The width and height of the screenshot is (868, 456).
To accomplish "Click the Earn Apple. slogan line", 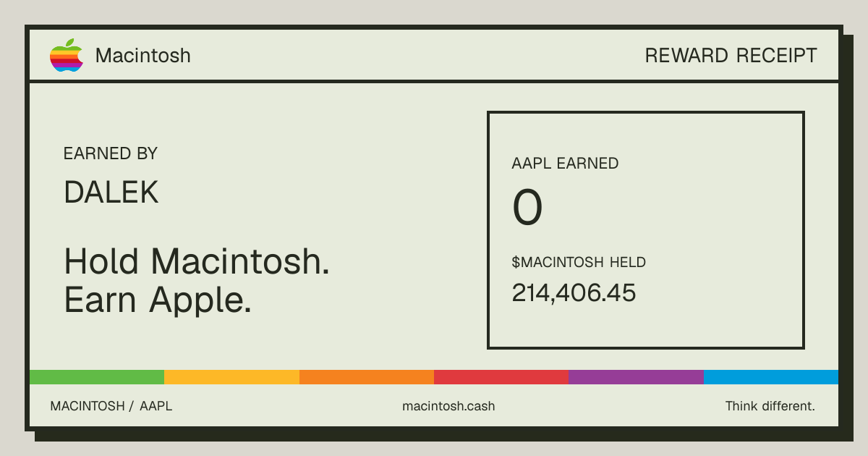I will 158,300.
